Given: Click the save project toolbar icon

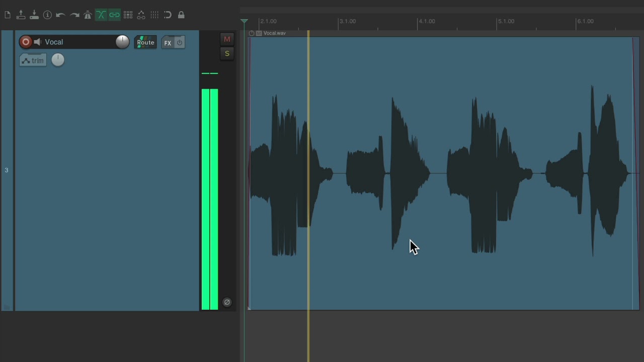Looking at the screenshot, I should [34, 15].
